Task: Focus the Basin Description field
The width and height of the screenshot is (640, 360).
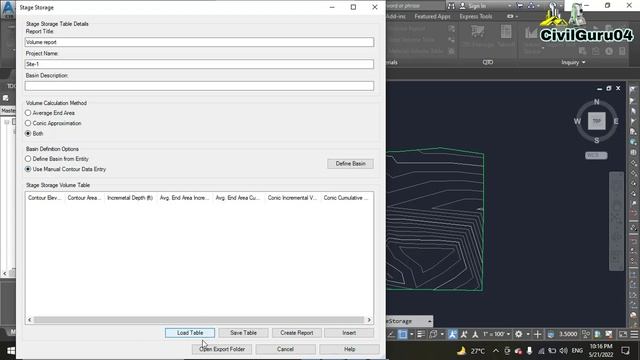Action: (x=199, y=86)
